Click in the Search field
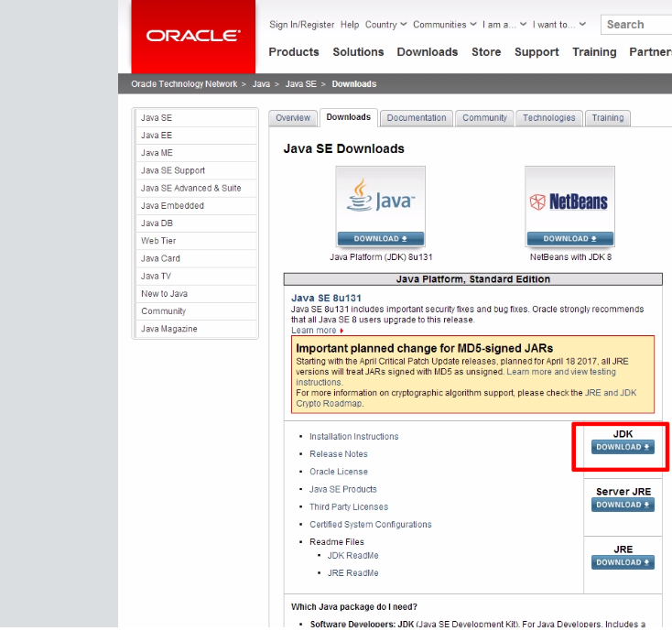The image size is (672, 631). click(636, 25)
